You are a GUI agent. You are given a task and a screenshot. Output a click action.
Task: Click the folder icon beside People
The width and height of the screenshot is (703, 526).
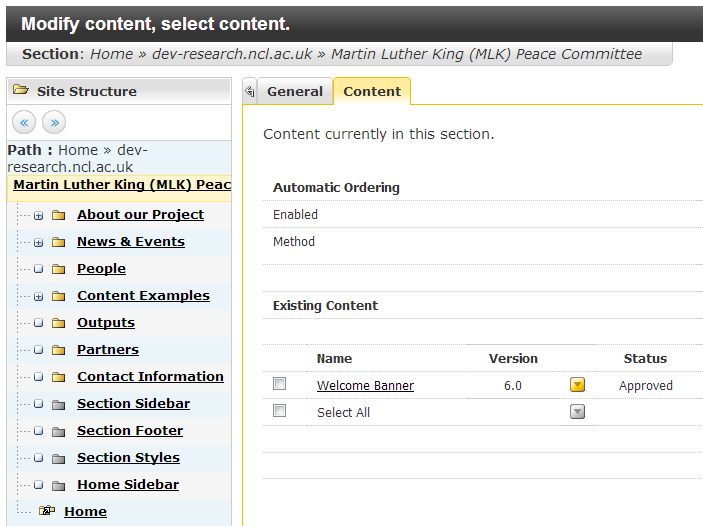click(x=59, y=269)
